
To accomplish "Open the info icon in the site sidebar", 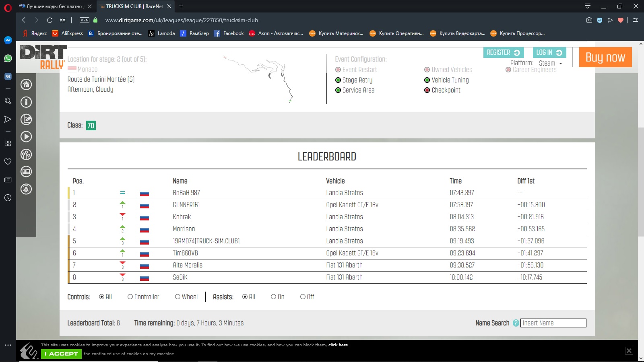I will click(x=26, y=102).
